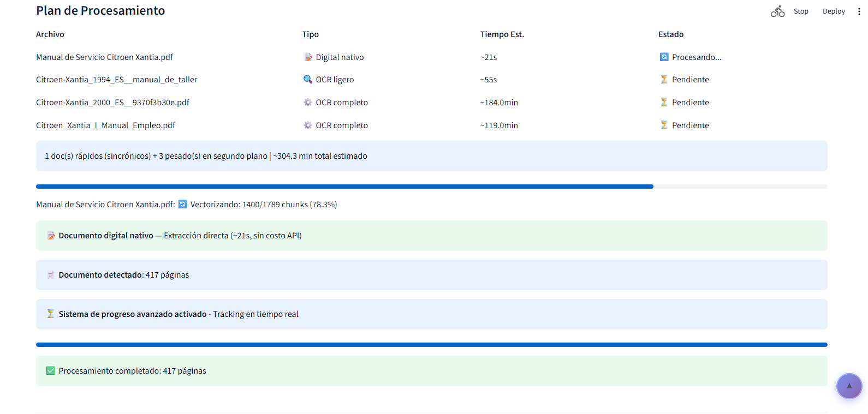The image size is (868, 414).
Task: Click the Deploy button
Action: point(833,11)
